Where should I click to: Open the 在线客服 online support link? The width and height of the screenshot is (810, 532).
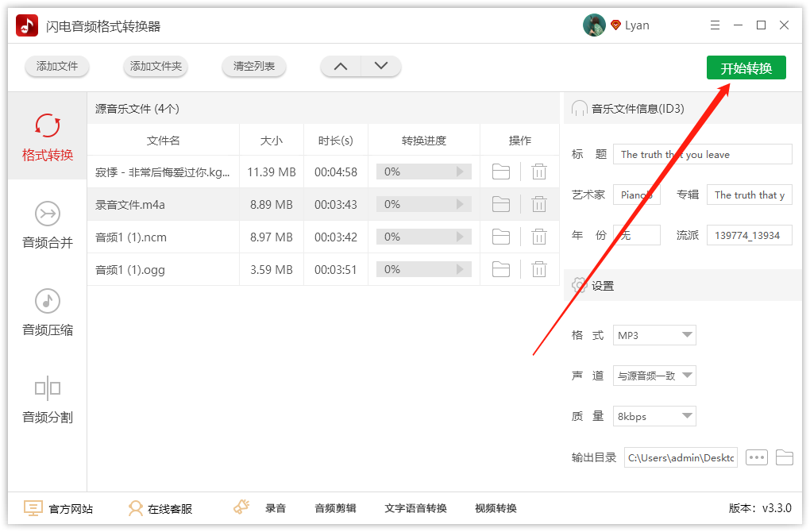pos(160,509)
